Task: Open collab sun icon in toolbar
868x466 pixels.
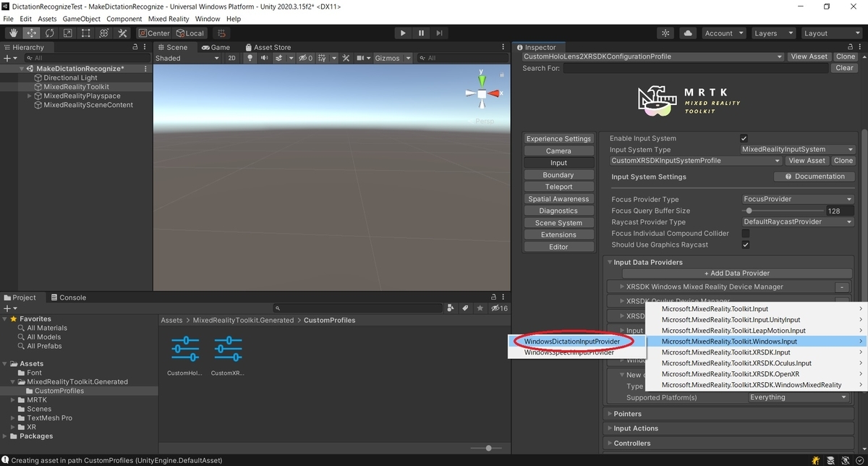Action: [x=666, y=33]
